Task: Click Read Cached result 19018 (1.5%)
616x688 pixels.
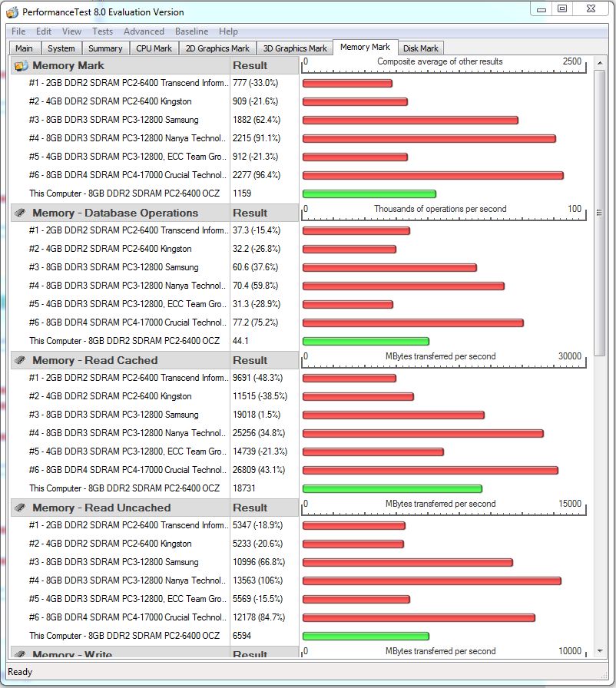Action: (257, 415)
